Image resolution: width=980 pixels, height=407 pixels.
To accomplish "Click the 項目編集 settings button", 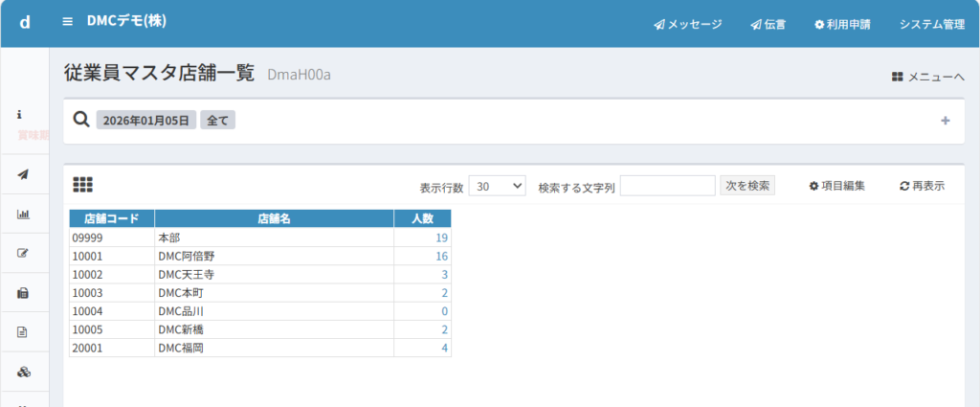I will click(x=836, y=186).
